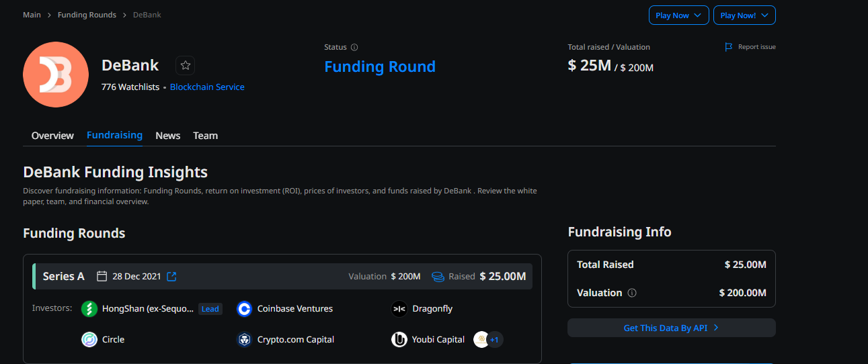Screen dimensions: 868x364
Task: Expand the second Play Now! dropdown
Action: (744, 15)
